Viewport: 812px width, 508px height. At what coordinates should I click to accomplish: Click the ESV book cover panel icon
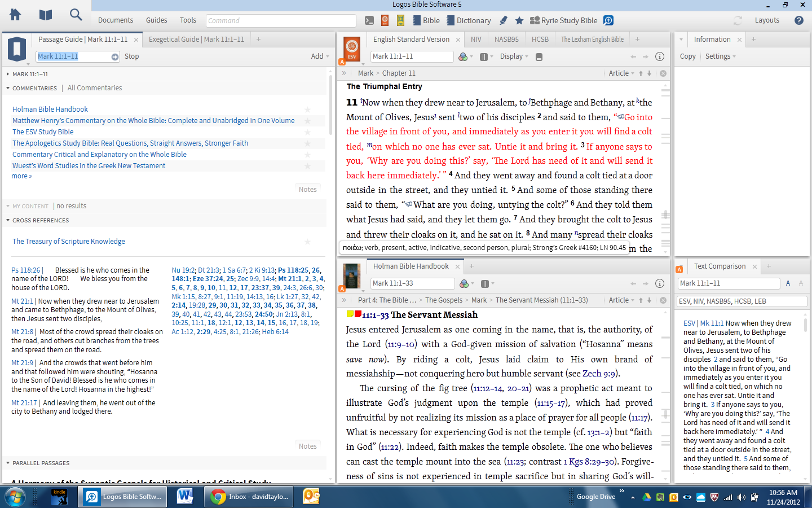pos(352,49)
